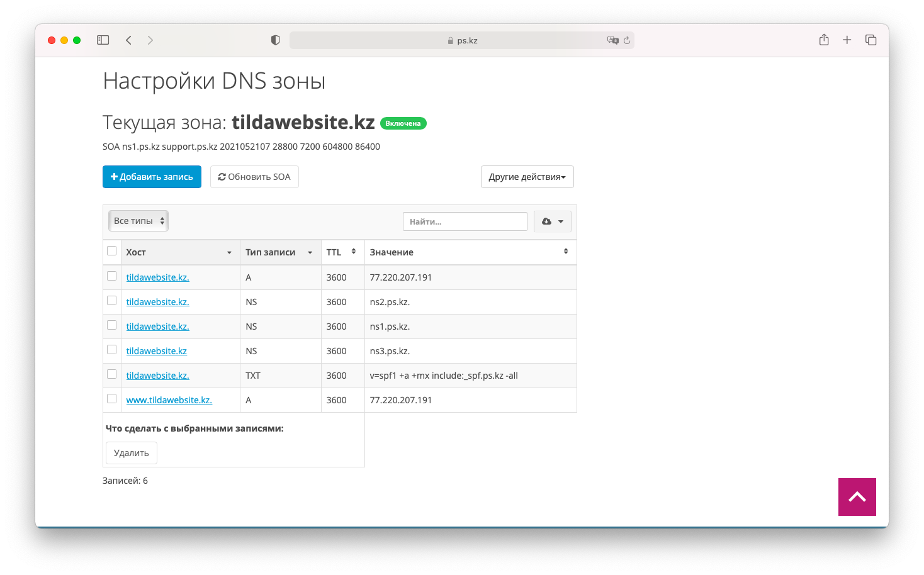The height and width of the screenshot is (575, 924).
Task: Tick the checkbox for the ns3.ps.kz. record
Action: point(112,350)
